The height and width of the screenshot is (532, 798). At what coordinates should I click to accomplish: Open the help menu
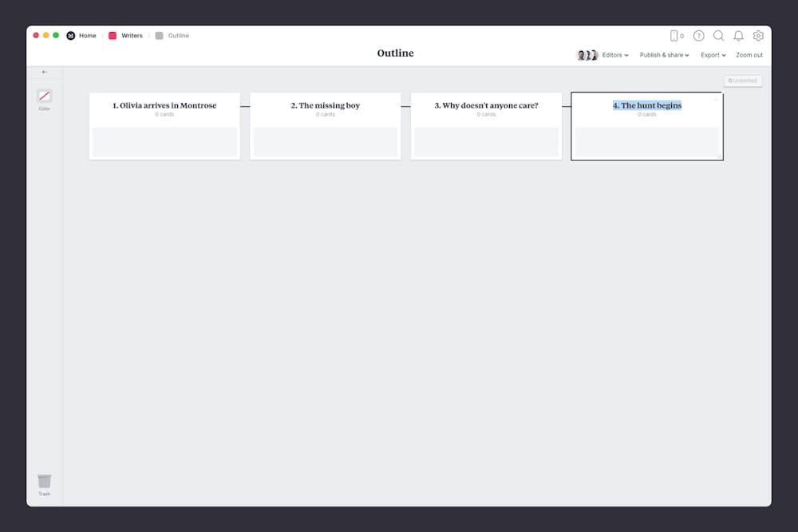[698, 35]
